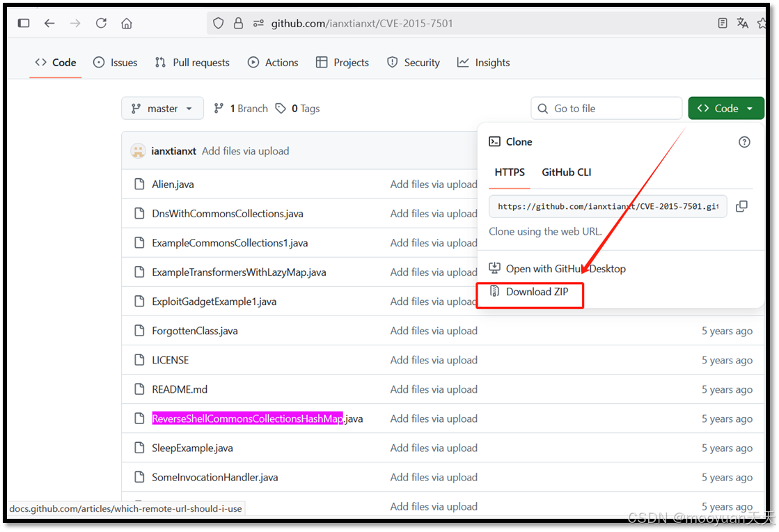Image resolution: width=779 pixels, height=532 pixels.
Task: Select the GitHub CLI clone tab
Action: click(567, 173)
